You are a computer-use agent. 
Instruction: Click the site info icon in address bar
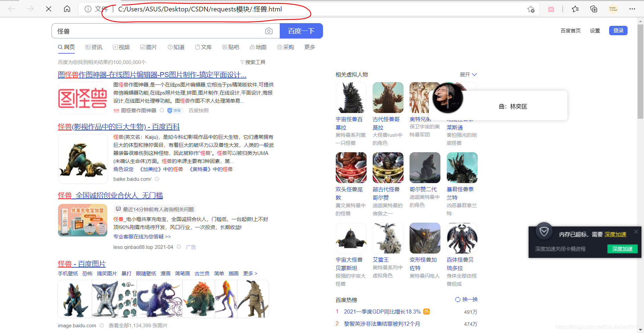coord(88,9)
